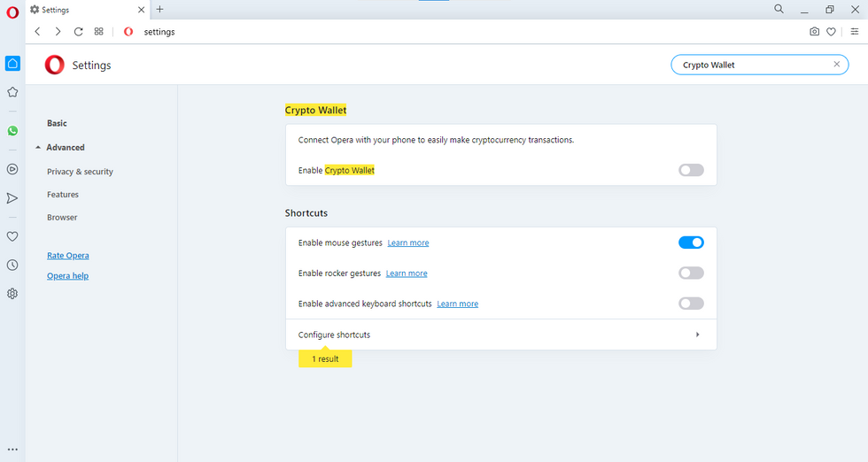The height and width of the screenshot is (462, 868).
Task: Open Bookmarks star in sidebar
Action: pyautogui.click(x=12, y=92)
